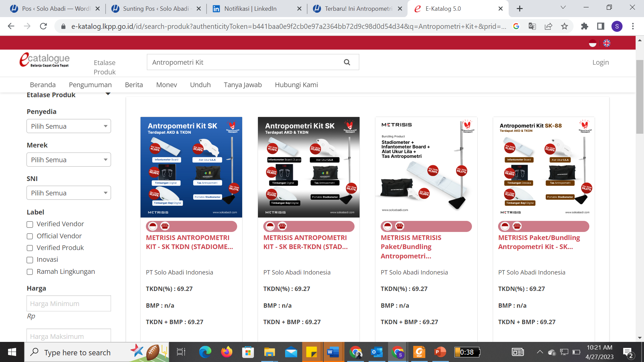Image resolution: width=644 pixels, height=362 pixels.
Task: Open Sticky Notes from taskbar
Action: coord(312,352)
